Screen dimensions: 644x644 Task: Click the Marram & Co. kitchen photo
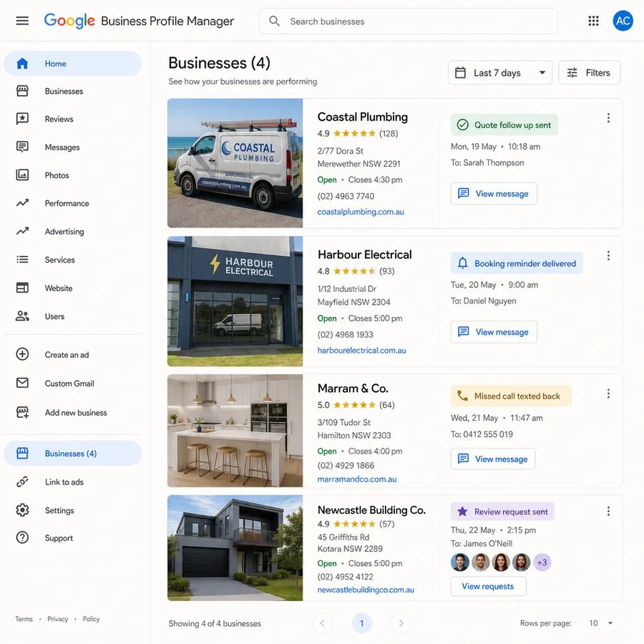point(235,431)
